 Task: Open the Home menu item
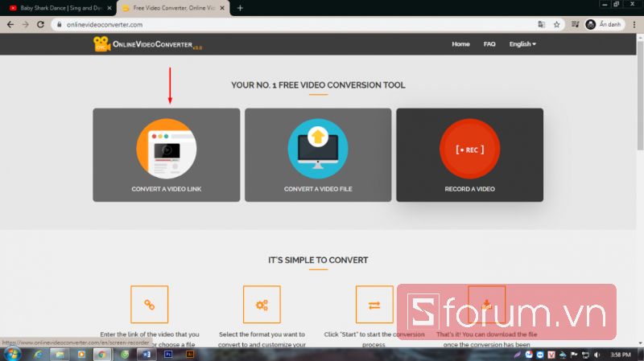460,44
